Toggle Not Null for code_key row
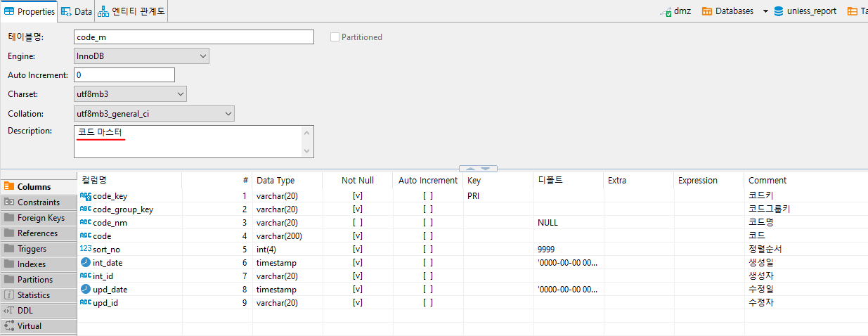Viewport: 868px width, 336px height. (358, 196)
